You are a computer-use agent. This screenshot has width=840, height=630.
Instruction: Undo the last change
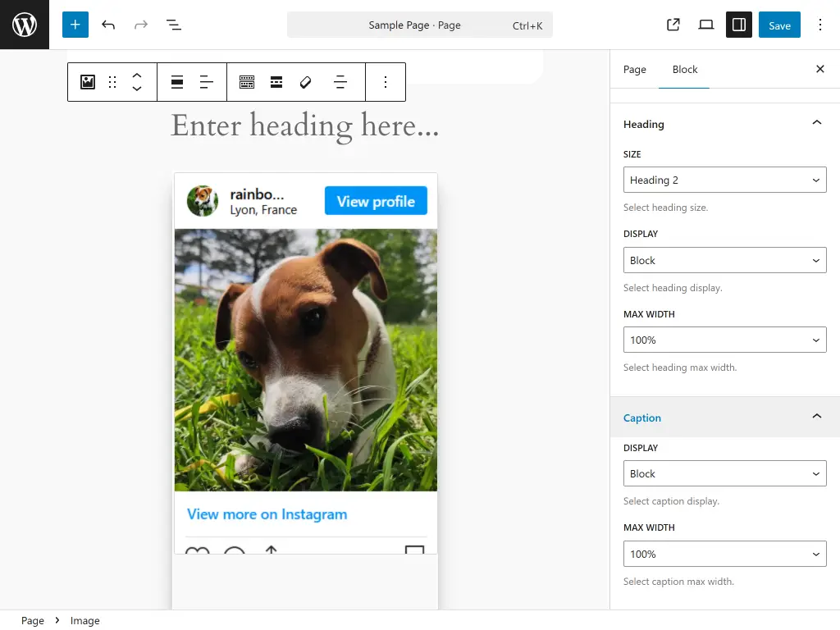107,25
